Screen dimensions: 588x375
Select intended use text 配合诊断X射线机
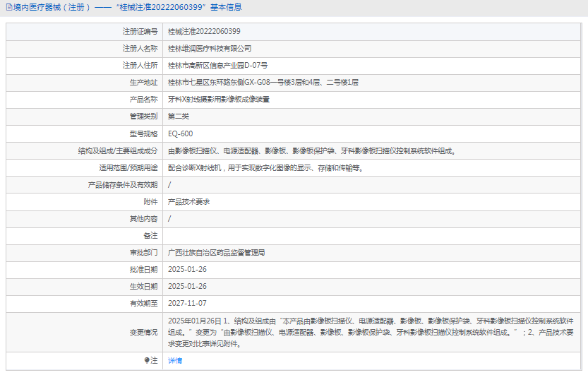[265, 167]
